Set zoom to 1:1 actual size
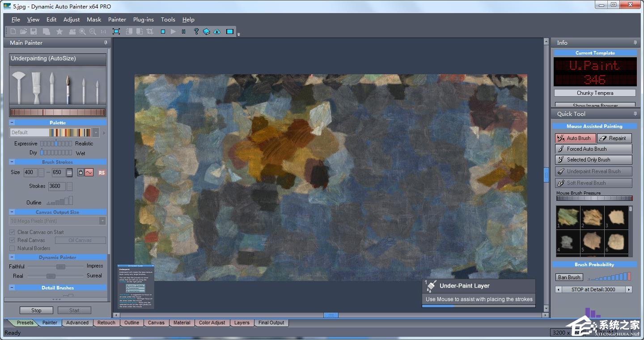This screenshot has height=340, width=644. point(103,31)
